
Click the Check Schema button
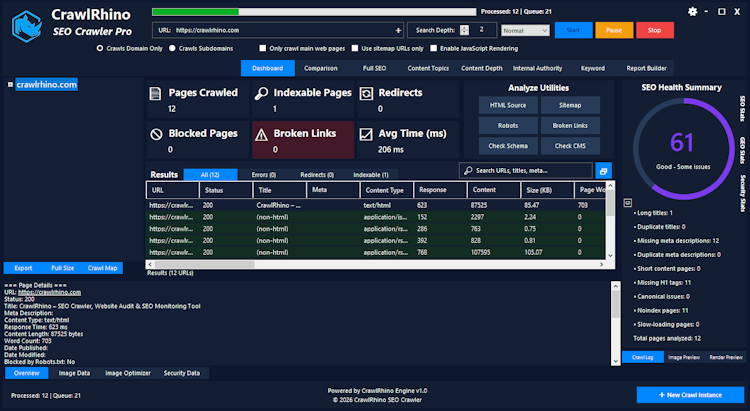click(x=508, y=146)
